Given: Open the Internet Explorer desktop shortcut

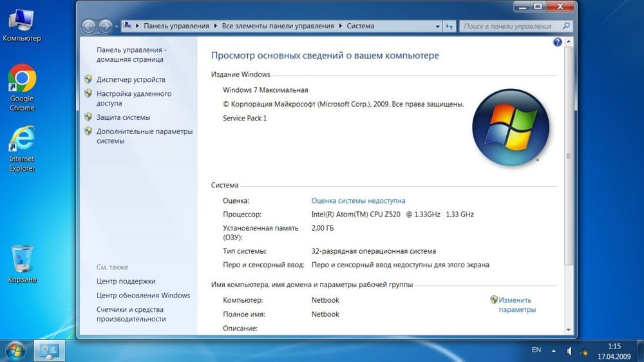Looking at the screenshot, I should pos(22,149).
